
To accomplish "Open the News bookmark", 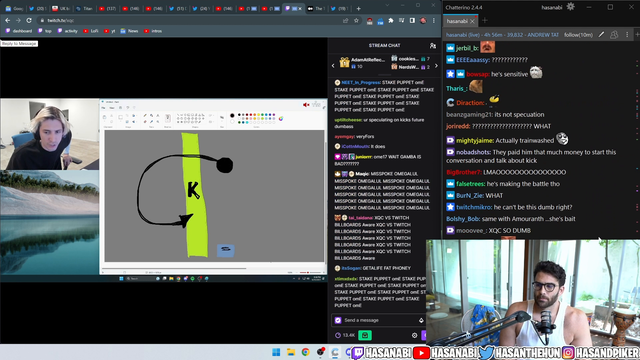I will (129, 31).
